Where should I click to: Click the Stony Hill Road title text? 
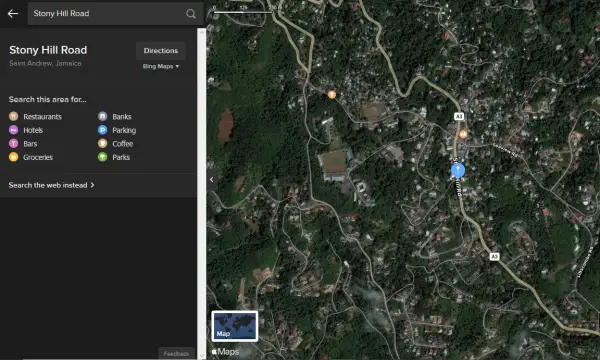point(48,50)
